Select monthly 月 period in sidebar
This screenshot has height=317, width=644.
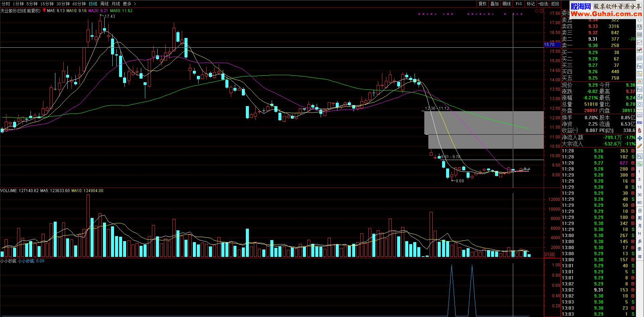640,226
